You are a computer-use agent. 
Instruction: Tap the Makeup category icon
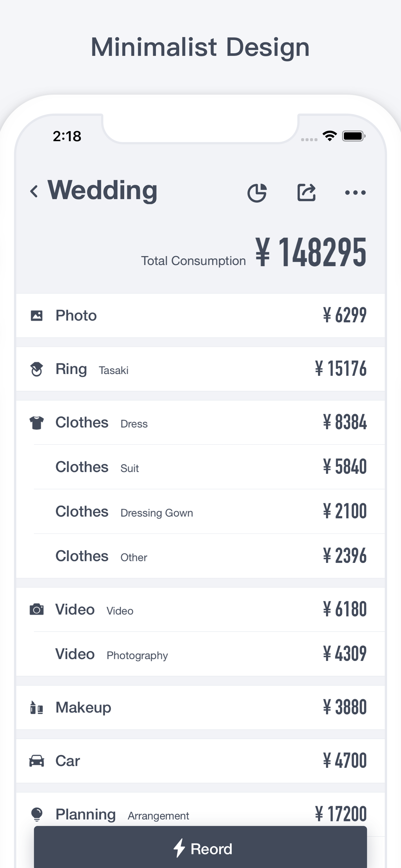pos(37,707)
